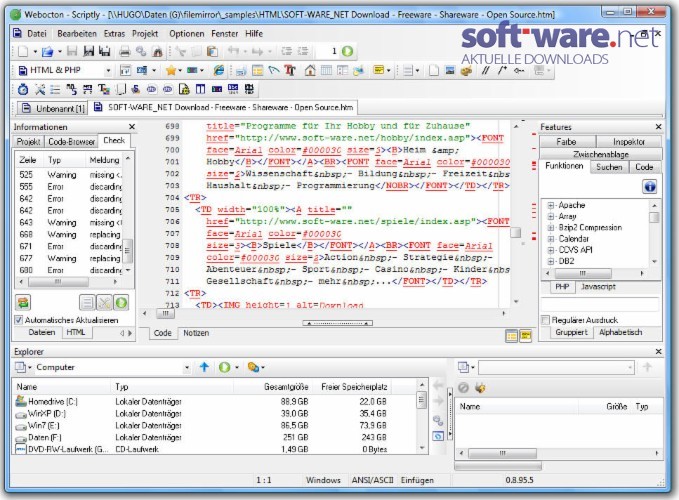
Task: Expand the Calendar tree node
Action: (550, 239)
